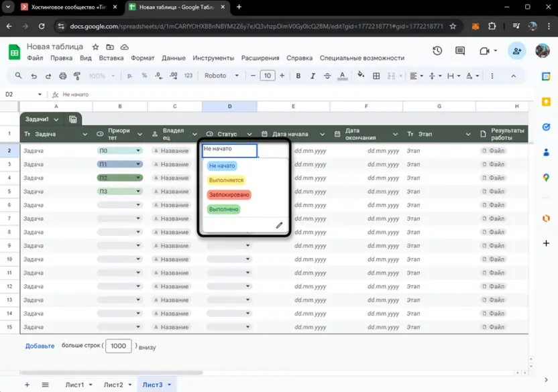Bookmark this page with star icon

point(453,26)
